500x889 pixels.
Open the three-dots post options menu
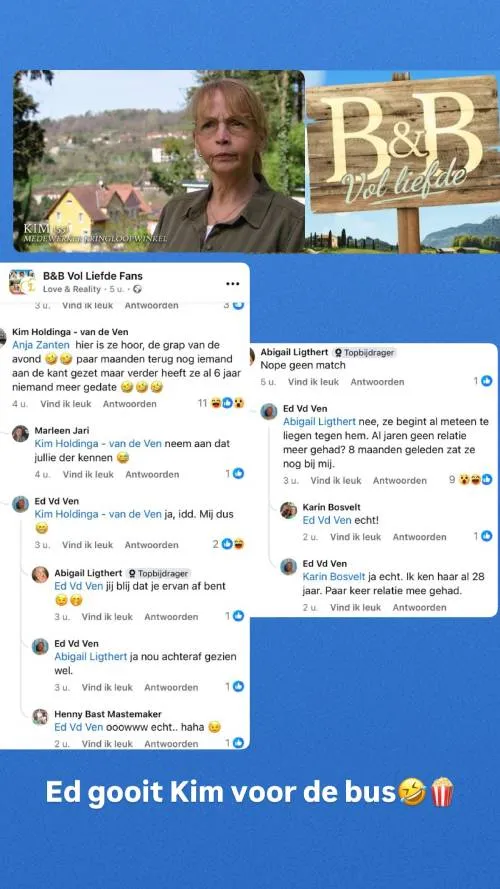click(232, 283)
